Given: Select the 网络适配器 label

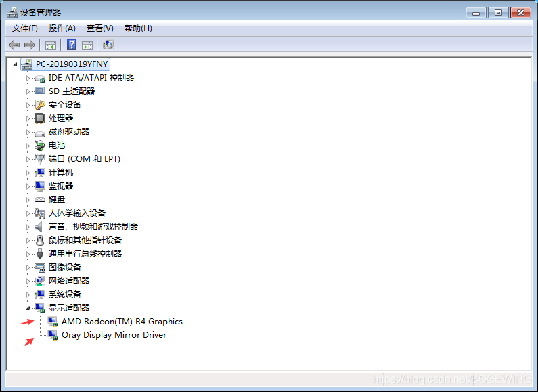Looking at the screenshot, I should click(69, 281).
